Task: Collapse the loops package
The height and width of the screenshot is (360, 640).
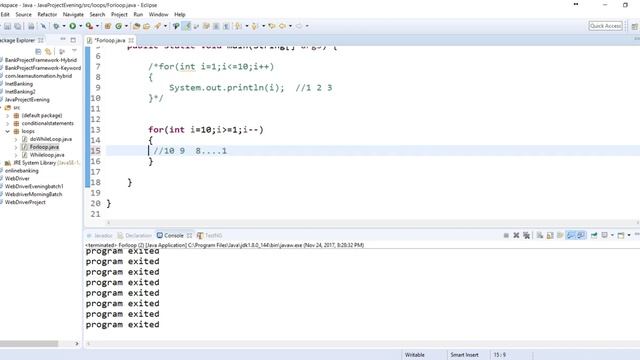Action: [7, 131]
